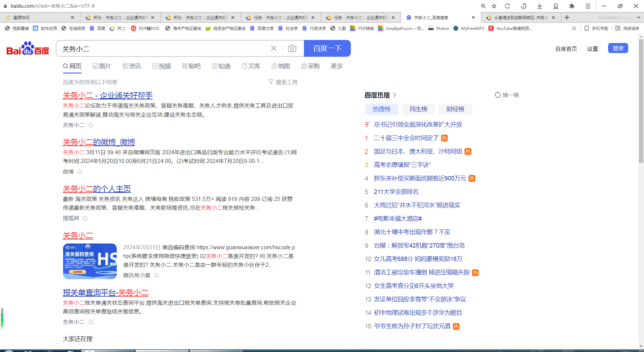
Task: Expand arrow next to 百度热搜
Action: [394, 95]
